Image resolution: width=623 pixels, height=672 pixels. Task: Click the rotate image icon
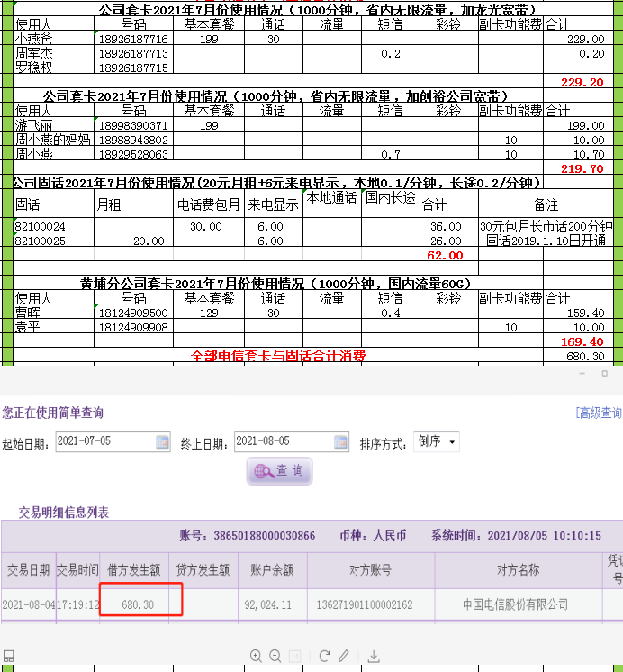coord(324,657)
